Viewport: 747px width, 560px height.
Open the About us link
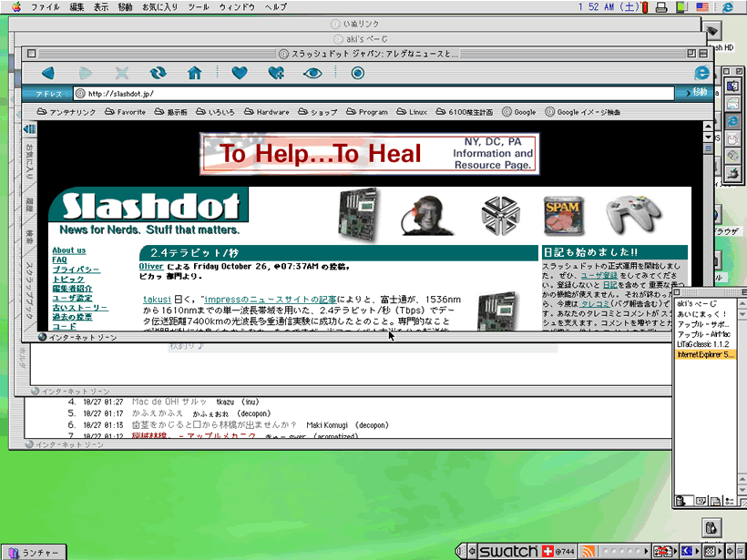click(69, 250)
